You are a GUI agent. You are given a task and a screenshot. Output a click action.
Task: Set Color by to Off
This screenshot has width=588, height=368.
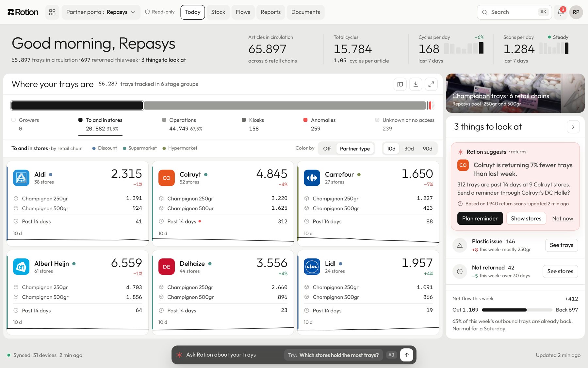tap(327, 149)
